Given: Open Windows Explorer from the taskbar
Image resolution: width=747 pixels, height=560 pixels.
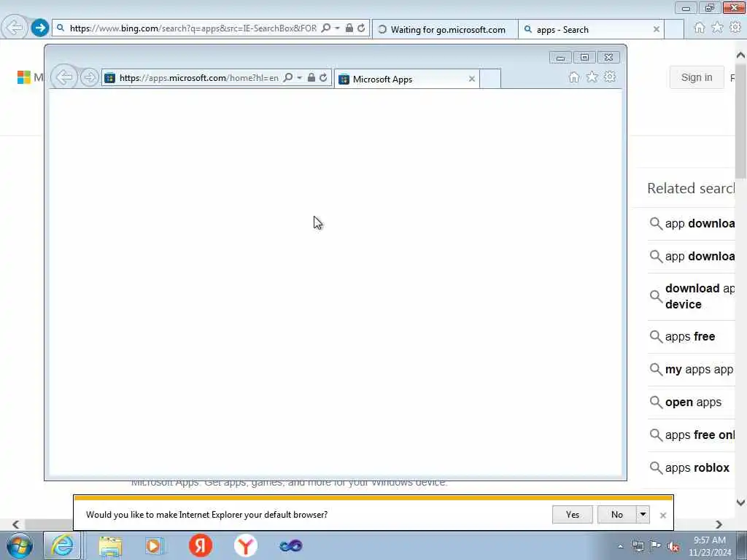Looking at the screenshot, I should 111,545.
